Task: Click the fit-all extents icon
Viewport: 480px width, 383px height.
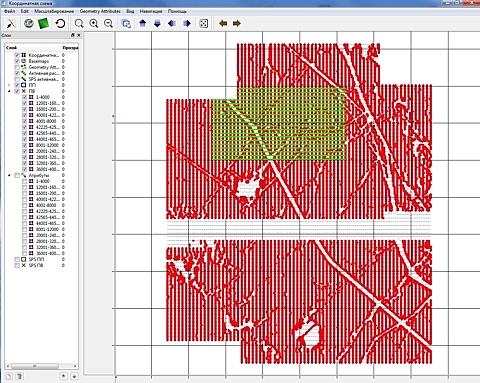Action: [x=204, y=23]
